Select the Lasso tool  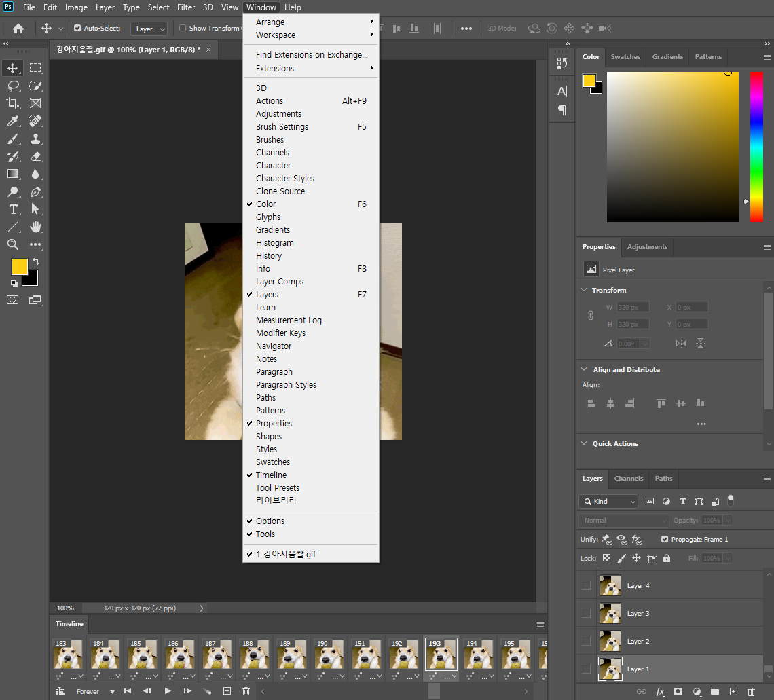(13, 86)
